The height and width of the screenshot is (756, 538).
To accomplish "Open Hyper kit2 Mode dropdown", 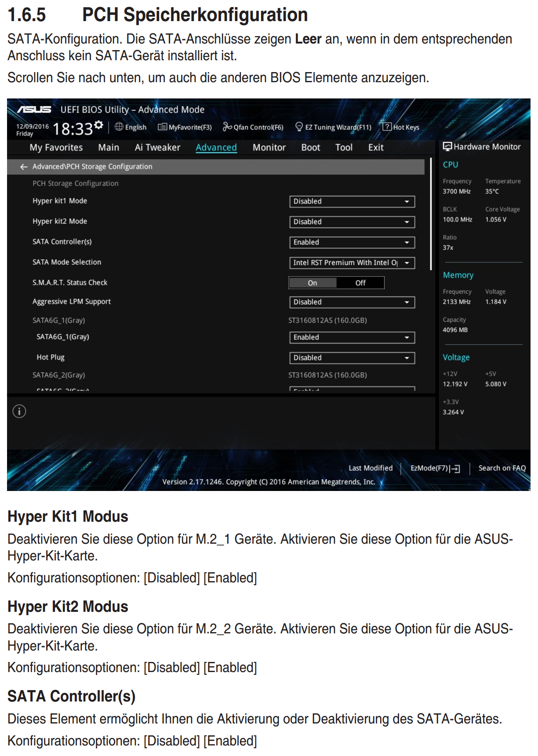I will 352,222.
